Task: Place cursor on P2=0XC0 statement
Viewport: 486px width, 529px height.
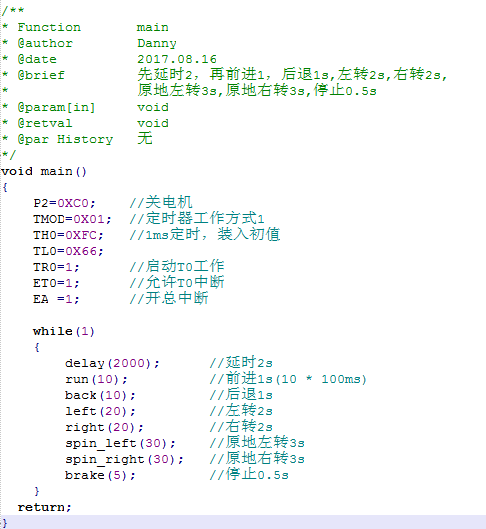Action: 64,203
